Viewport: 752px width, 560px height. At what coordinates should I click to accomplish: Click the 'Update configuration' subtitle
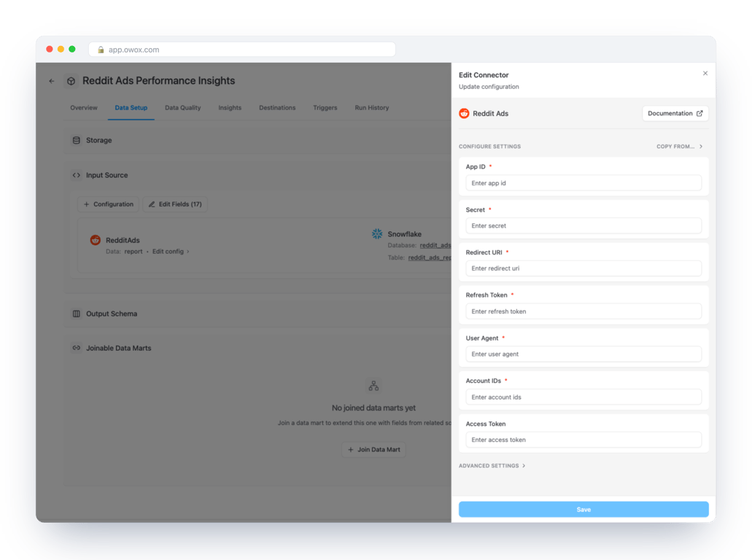pyautogui.click(x=489, y=87)
